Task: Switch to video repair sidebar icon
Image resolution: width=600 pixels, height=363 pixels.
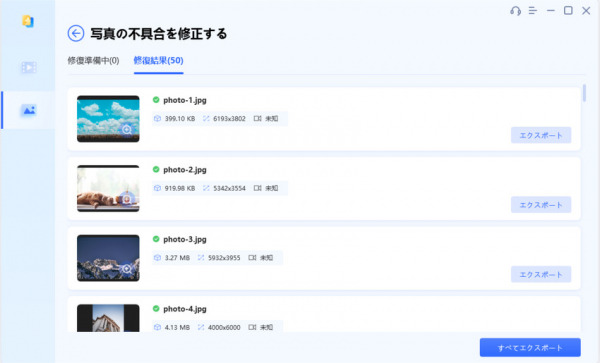Action: 29,67
